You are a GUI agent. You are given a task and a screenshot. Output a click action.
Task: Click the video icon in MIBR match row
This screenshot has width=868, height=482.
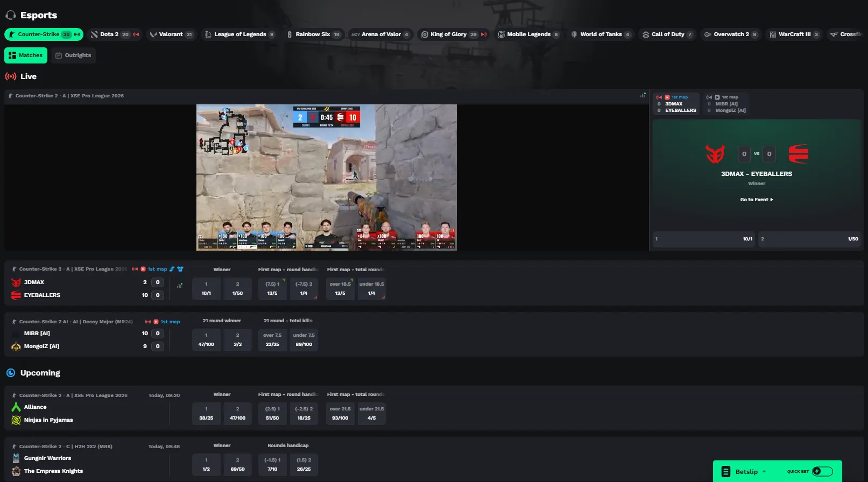[156, 322]
